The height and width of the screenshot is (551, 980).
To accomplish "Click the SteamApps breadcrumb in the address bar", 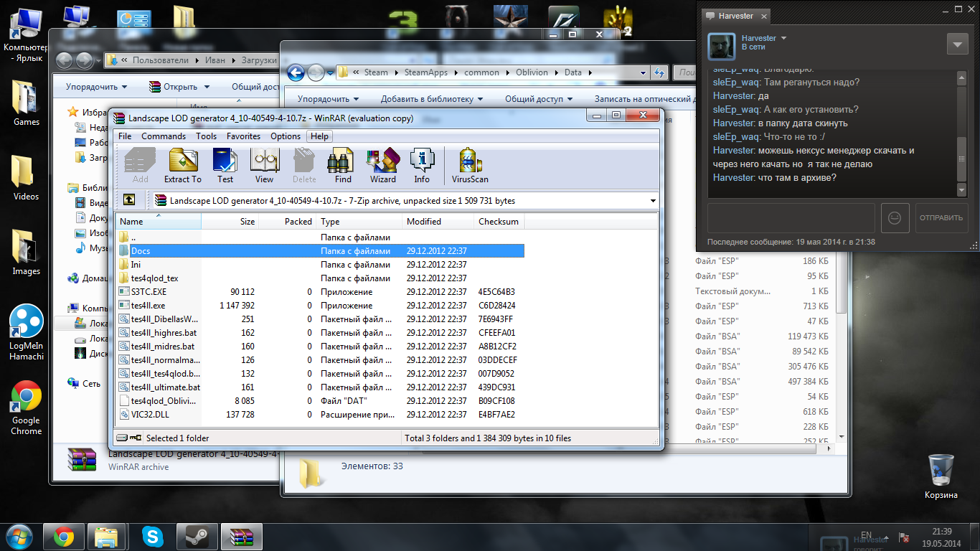I will coord(426,72).
